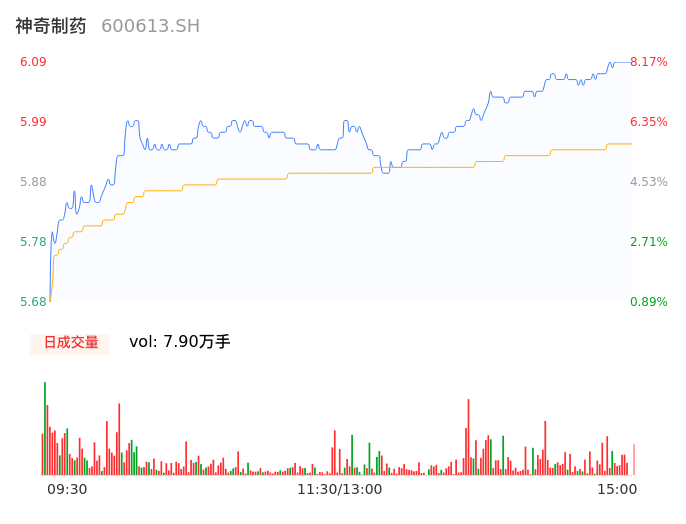
Task: Select the 6.35% percentage axis label
Action: click(648, 122)
